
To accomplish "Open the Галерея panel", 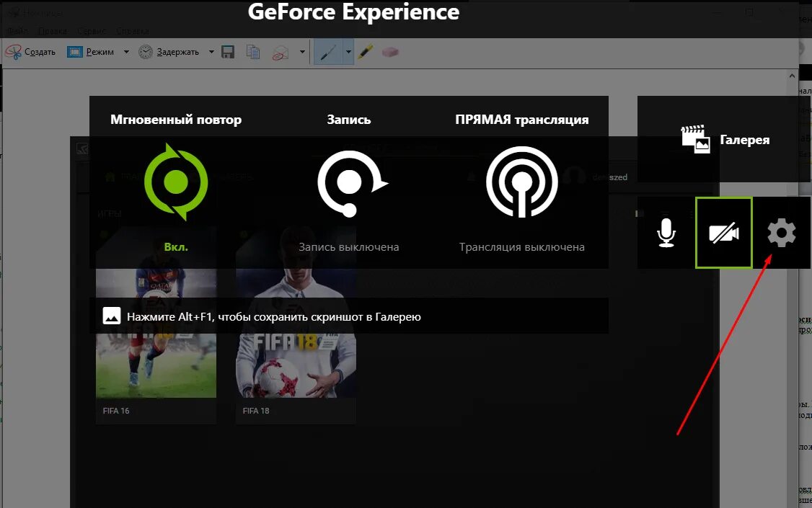I will (x=725, y=139).
